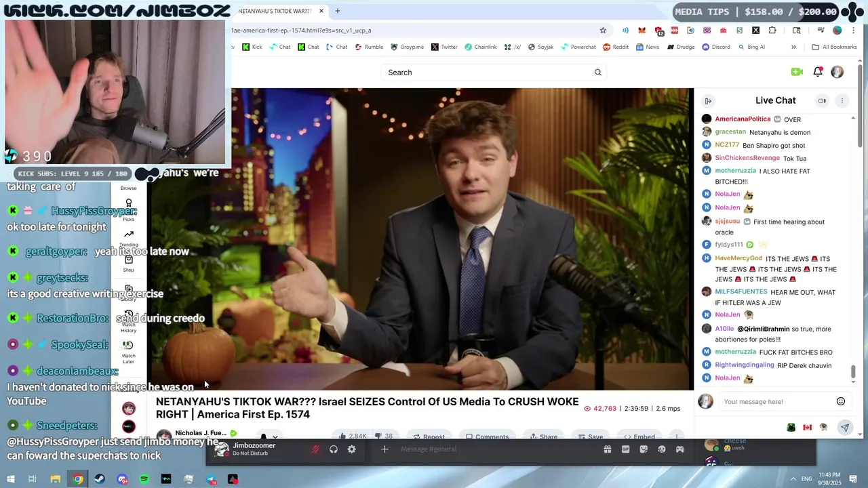Open the Groyp.me bookmark

[407, 47]
